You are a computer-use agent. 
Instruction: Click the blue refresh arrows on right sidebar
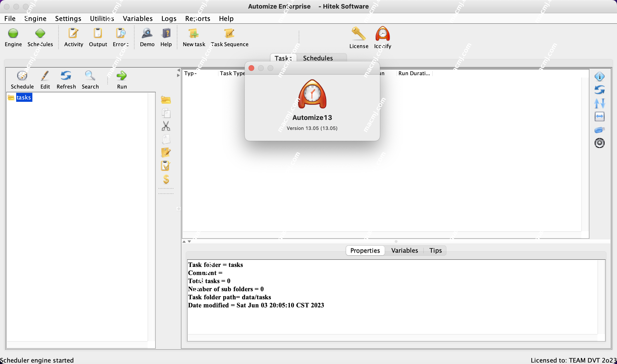[600, 90]
